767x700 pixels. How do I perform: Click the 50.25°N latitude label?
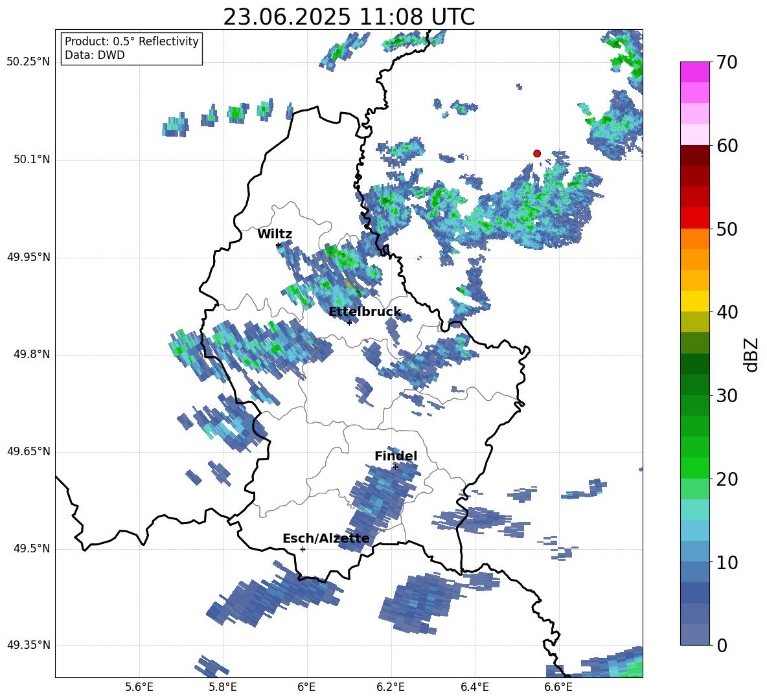(x=29, y=62)
